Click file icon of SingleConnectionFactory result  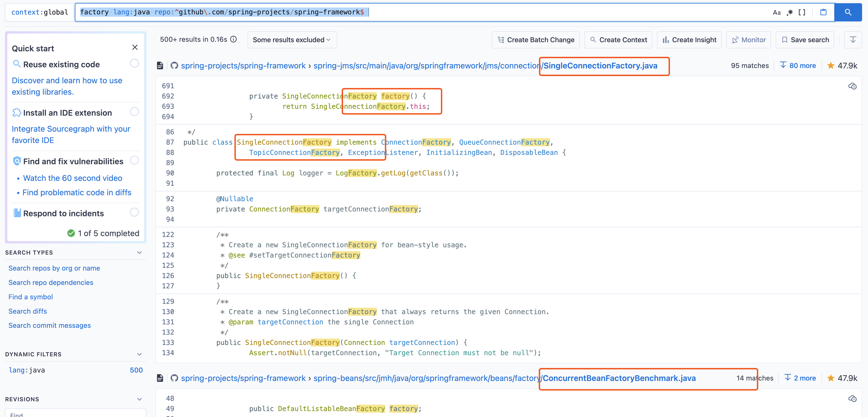pyautogui.click(x=160, y=66)
